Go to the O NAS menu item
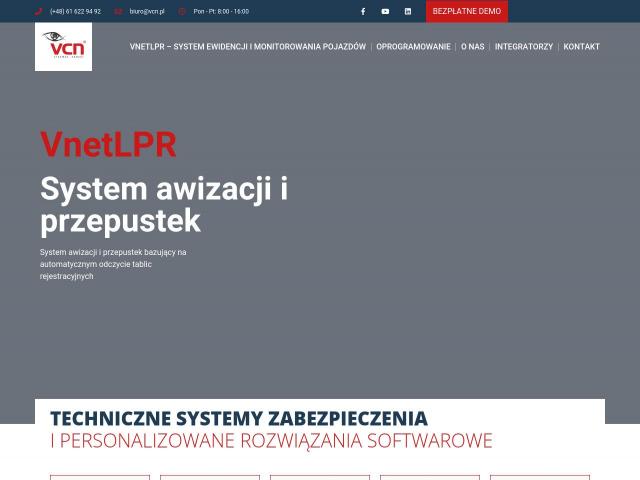 [x=473, y=47]
